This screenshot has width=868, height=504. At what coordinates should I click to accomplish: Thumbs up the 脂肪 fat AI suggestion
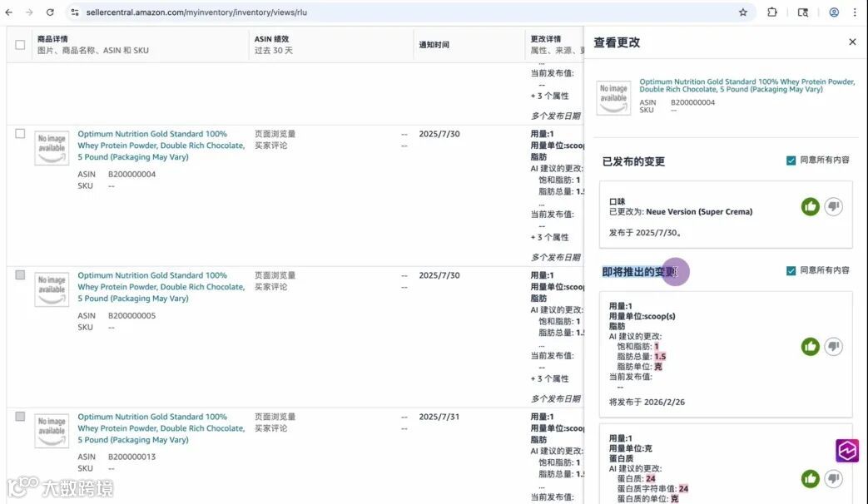tap(810, 347)
